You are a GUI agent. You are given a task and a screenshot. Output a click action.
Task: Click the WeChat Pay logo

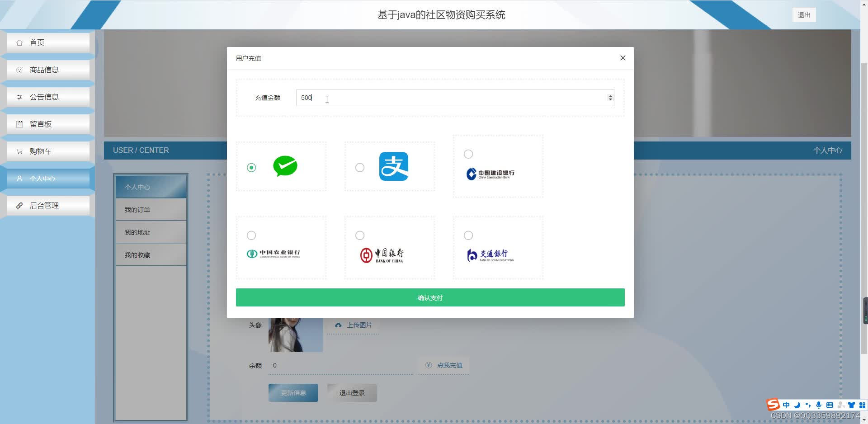(x=285, y=166)
